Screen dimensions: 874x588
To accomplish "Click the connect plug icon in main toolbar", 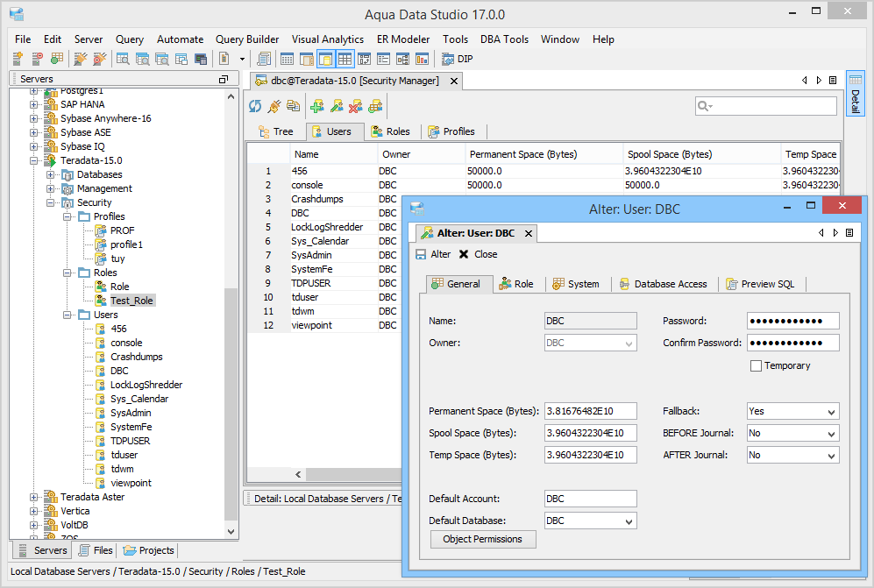I will pyautogui.click(x=81, y=59).
